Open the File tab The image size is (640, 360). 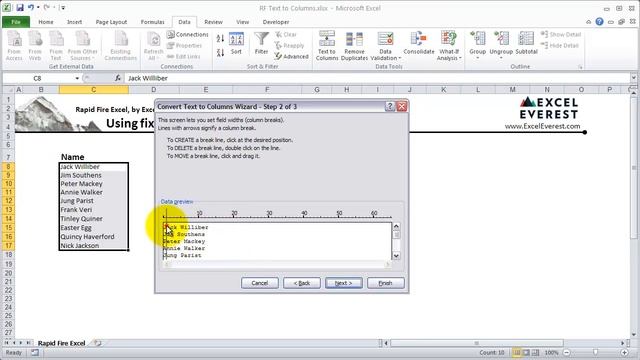[x=16, y=22]
